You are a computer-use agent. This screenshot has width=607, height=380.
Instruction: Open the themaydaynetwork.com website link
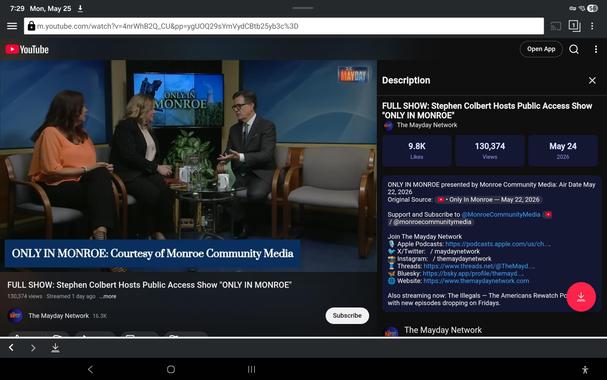pos(476,281)
